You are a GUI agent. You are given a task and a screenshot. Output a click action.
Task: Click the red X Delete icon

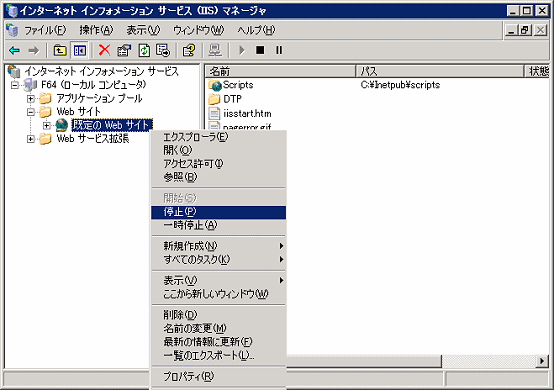click(x=104, y=50)
